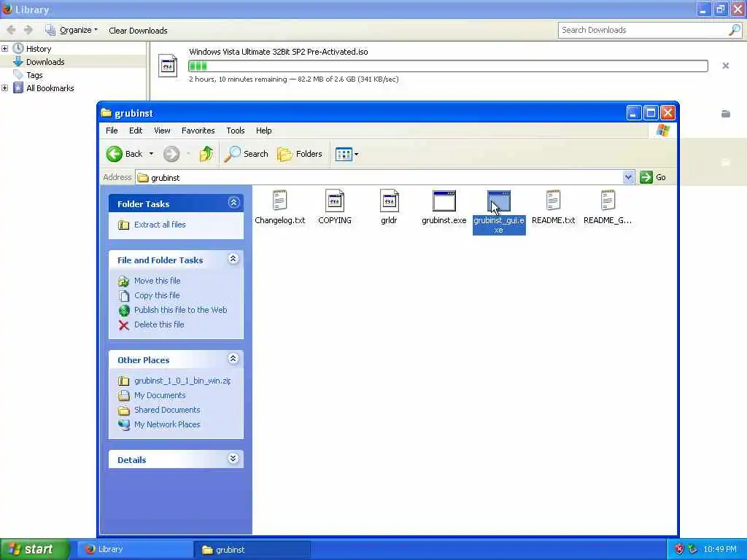Go up one folder level
This screenshot has height=560, width=747.
(x=206, y=154)
